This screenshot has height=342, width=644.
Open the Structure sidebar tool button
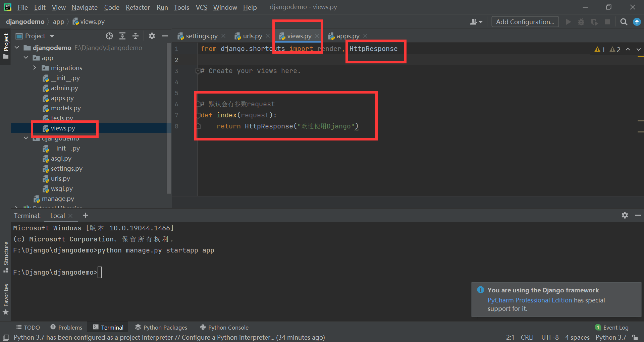pos(6,257)
